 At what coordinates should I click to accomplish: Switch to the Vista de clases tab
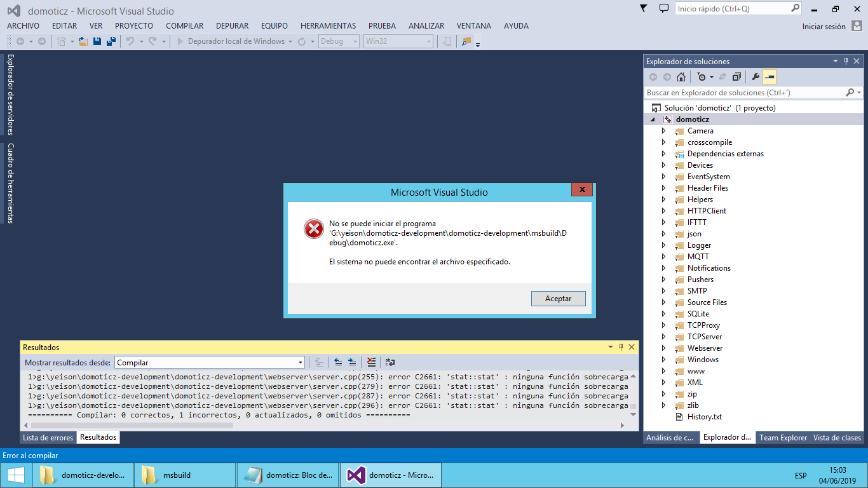coord(837,437)
